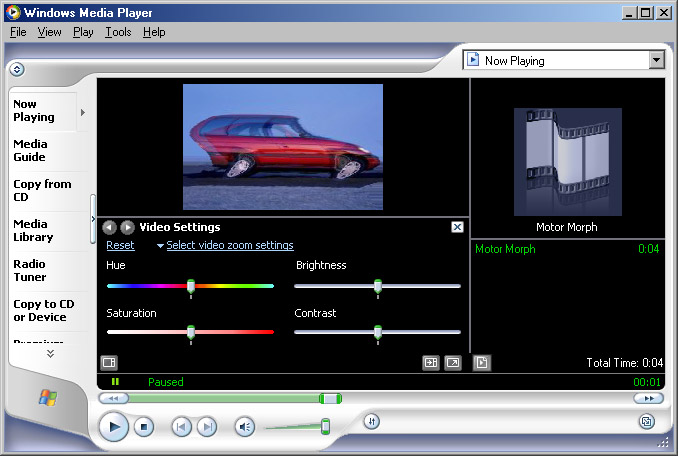The image size is (678, 456).
Task: Open the Play menu
Action: tap(83, 32)
